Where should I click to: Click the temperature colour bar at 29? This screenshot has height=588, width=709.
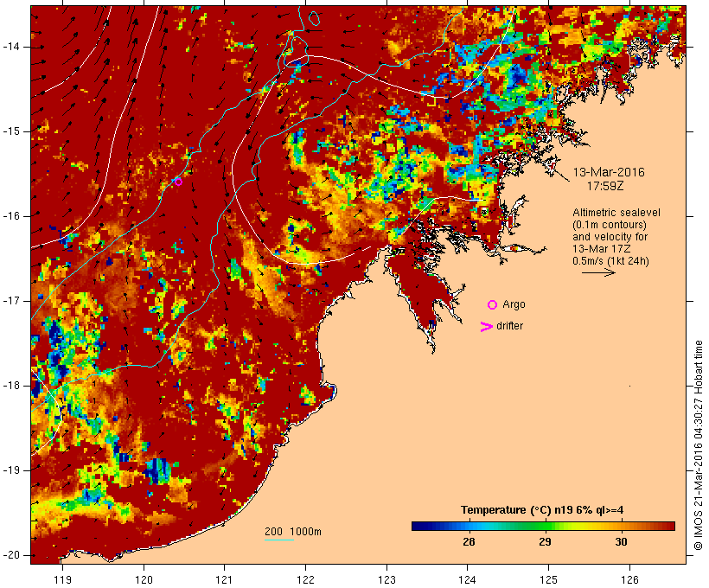click(x=545, y=526)
